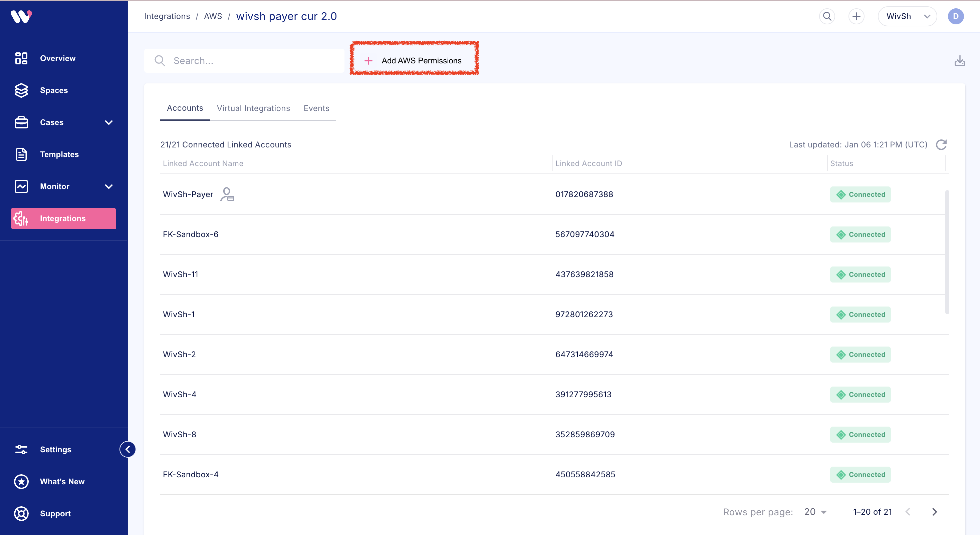This screenshot has height=535, width=980.
Task: Expand the Cases sidebar menu chevron
Action: [x=109, y=122]
